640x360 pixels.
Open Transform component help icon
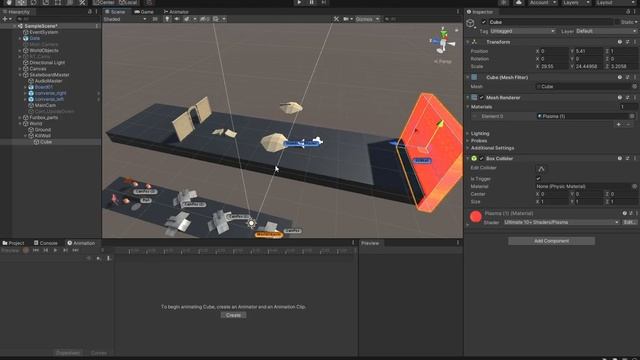tap(620, 42)
